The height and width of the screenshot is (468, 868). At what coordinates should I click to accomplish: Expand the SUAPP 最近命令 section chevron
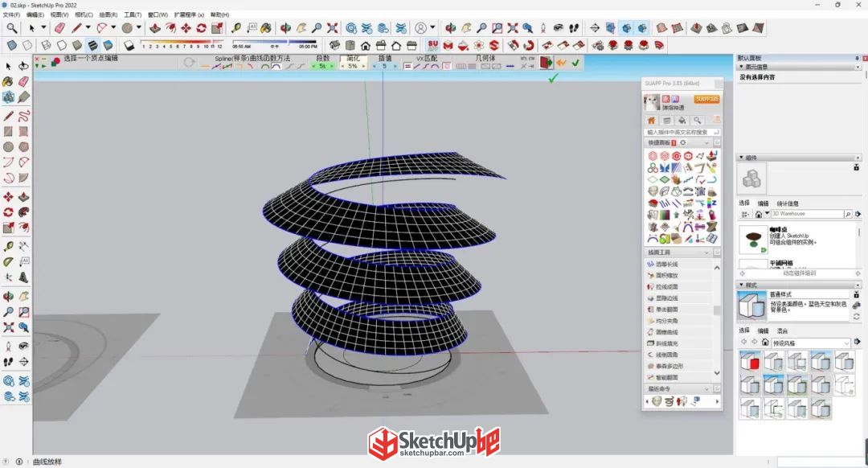tap(706, 389)
